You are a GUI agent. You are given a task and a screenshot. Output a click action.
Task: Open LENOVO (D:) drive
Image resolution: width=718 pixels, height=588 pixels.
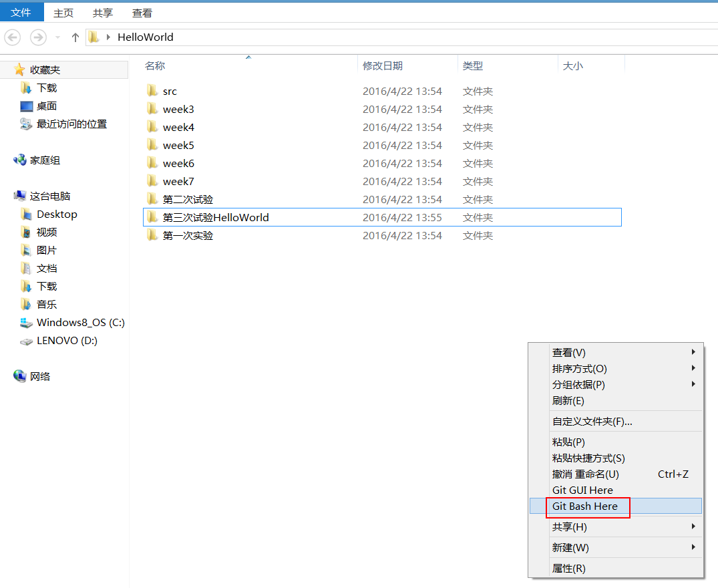click(67, 341)
